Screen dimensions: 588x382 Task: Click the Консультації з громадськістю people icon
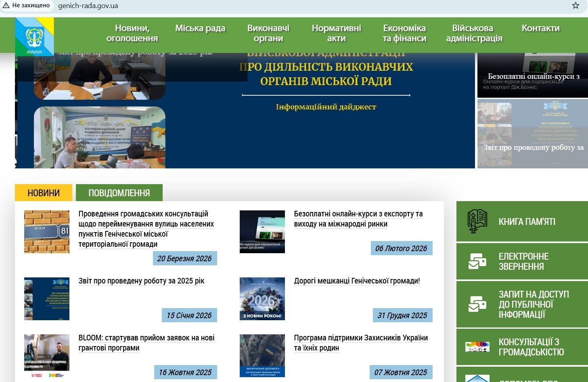pos(477,347)
